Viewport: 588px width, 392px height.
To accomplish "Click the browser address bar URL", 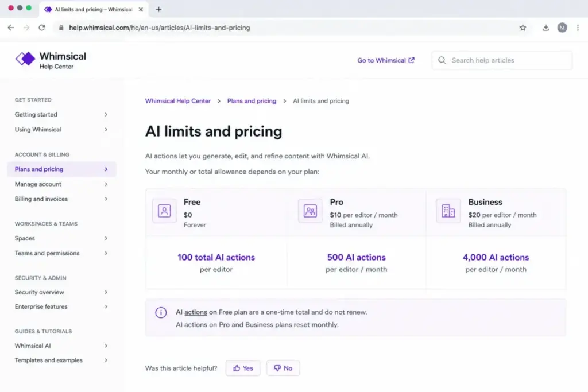I will click(x=160, y=28).
